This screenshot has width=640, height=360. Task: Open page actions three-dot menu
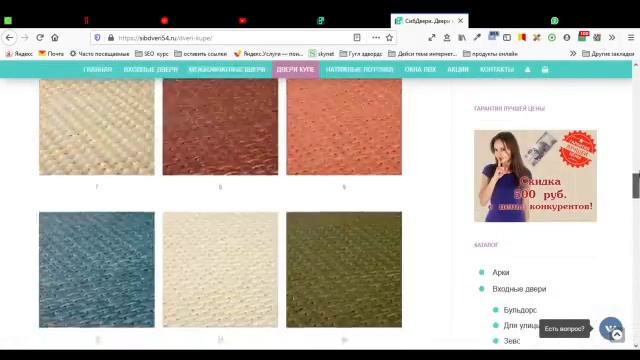click(x=376, y=38)
